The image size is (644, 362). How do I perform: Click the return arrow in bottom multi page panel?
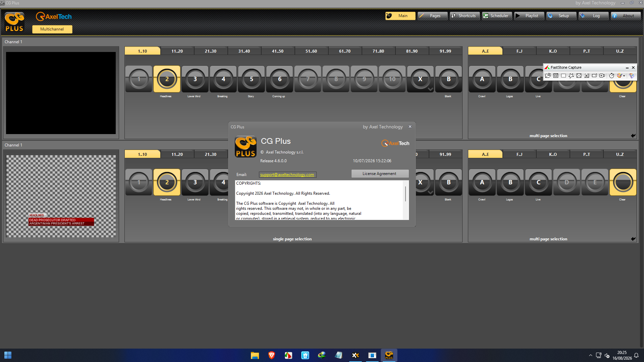[x=633, y=239]
